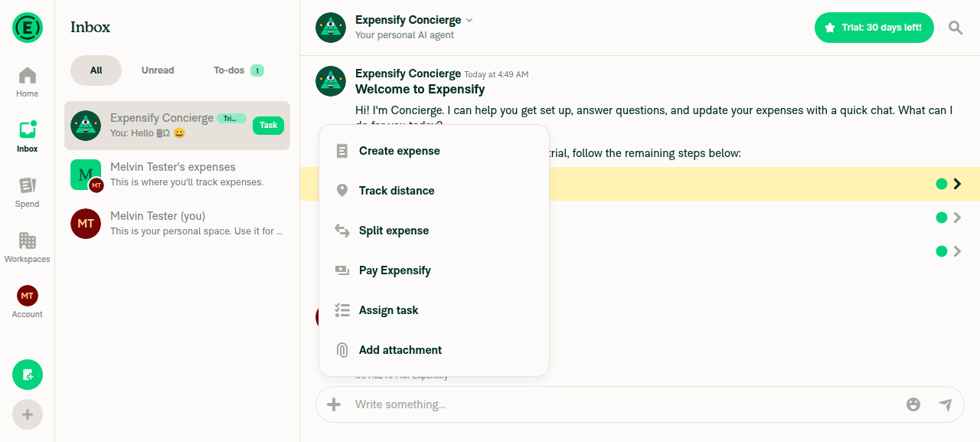980x442 pixels.
Task: Click the Concierge avatar beside the welcome message
Action: point(331,81)
